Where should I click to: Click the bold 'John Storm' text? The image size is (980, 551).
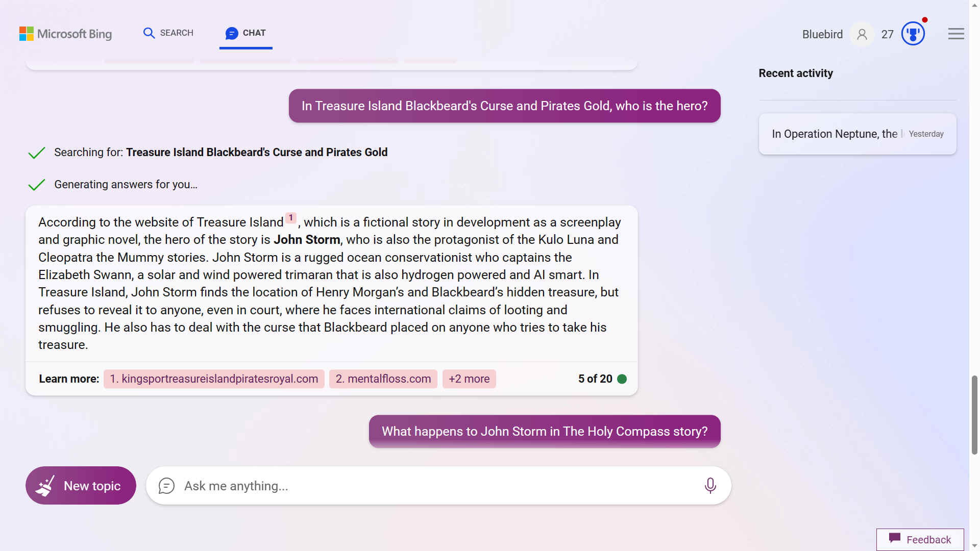click(307, 239)
